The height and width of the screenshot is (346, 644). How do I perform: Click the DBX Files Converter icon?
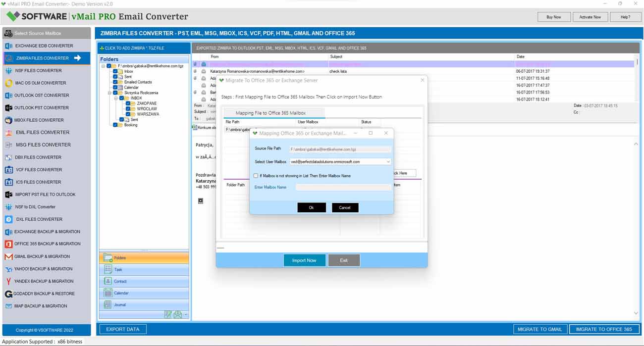point(8,157)
